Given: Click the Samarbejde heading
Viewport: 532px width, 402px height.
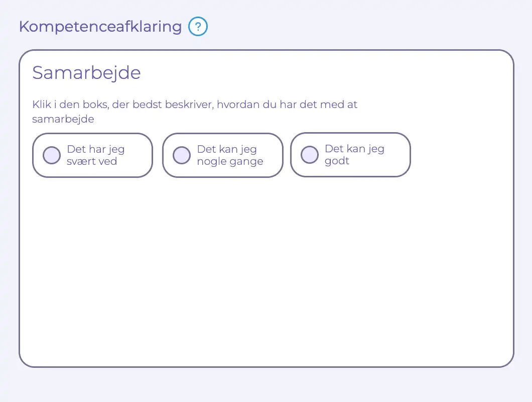Looking at the screenshot, I should (x=86, y=72).
